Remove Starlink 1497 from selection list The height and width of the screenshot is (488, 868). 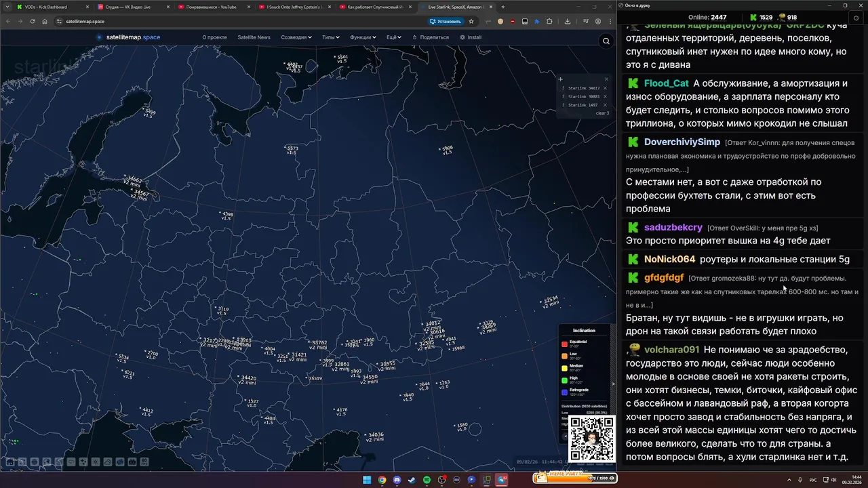tap(605, 105)
